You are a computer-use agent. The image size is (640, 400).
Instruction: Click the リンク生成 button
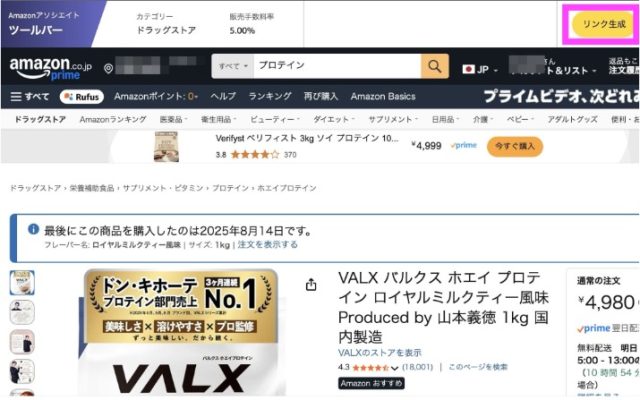(x=604, y=24)
